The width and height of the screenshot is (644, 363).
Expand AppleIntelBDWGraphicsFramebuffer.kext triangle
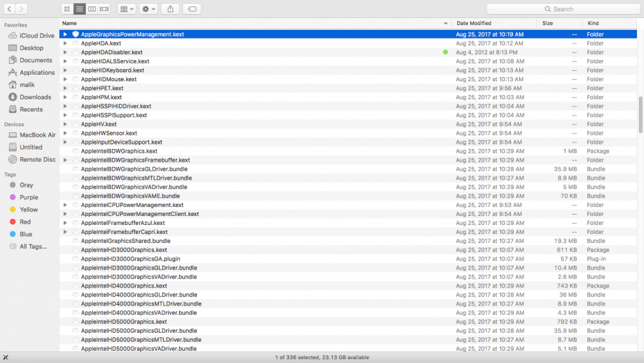[65, 161]
